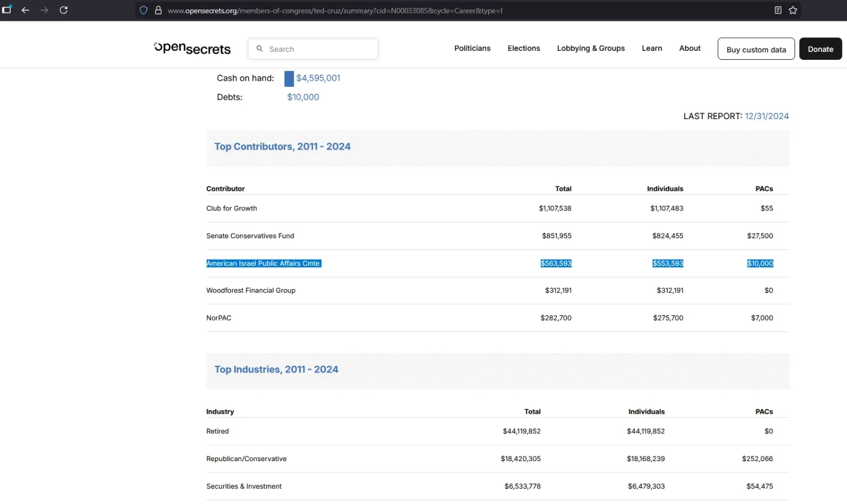Open the $10,000 debts link
The image size is (847, 504).
(x=303, y=97)
